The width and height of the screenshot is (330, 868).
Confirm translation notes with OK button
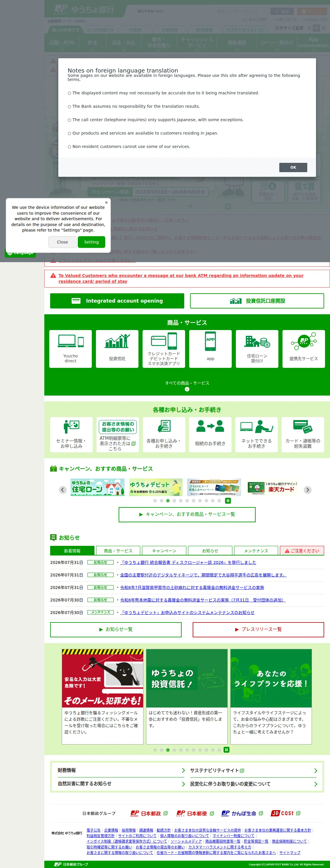293,167
